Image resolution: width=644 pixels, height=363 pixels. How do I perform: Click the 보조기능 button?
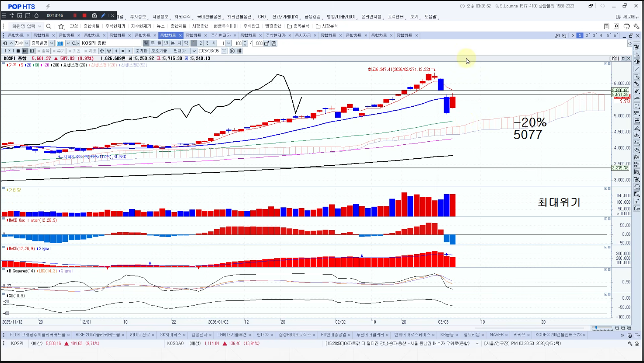(x=159, y=51)
